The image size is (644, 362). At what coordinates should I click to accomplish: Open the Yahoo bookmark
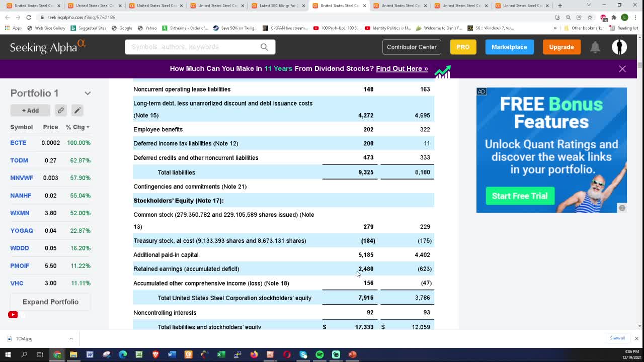148,28
